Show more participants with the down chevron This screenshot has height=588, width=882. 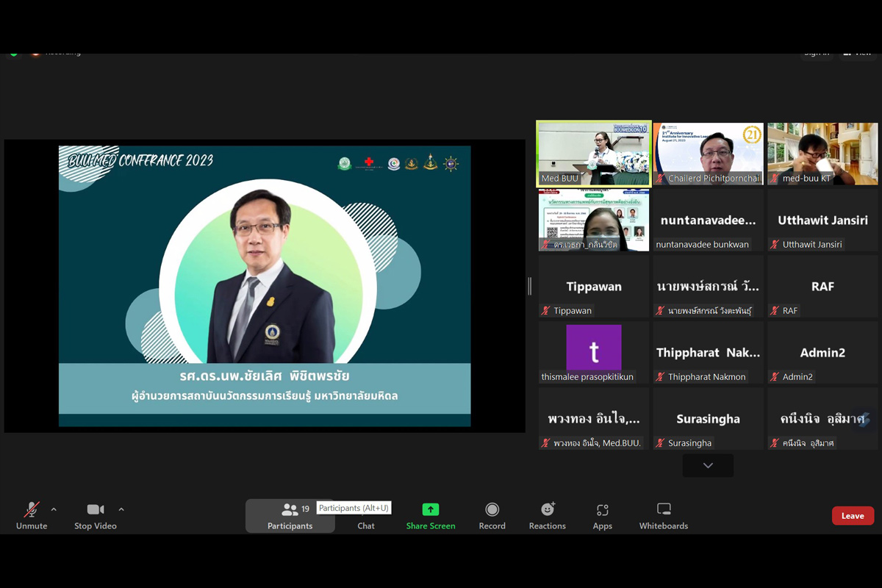(x=708, y=465)
